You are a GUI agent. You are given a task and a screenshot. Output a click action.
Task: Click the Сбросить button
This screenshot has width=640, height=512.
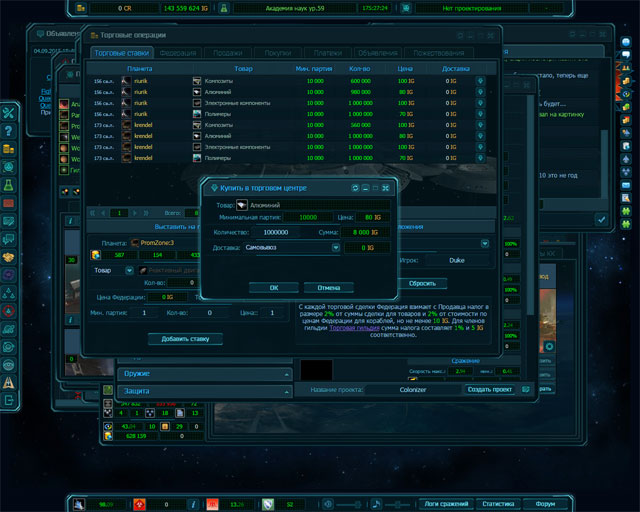pyautogui.click(x=422, y=283)
